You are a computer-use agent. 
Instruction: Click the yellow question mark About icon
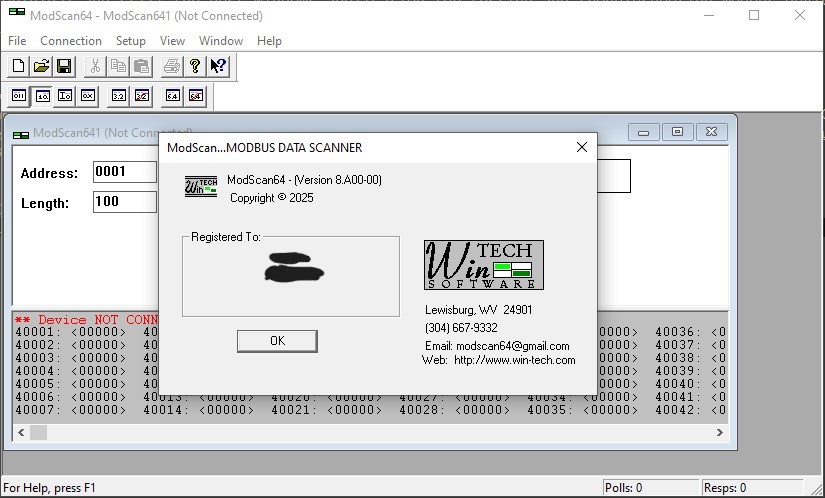[x=195, y=66]
